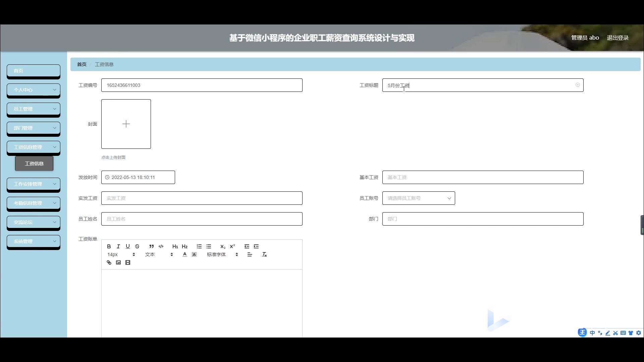The height and width of the screenshot is (362, 644).
Task: Collapse the 工资信息管理 sidebar menu
Action: pos(34,147)
